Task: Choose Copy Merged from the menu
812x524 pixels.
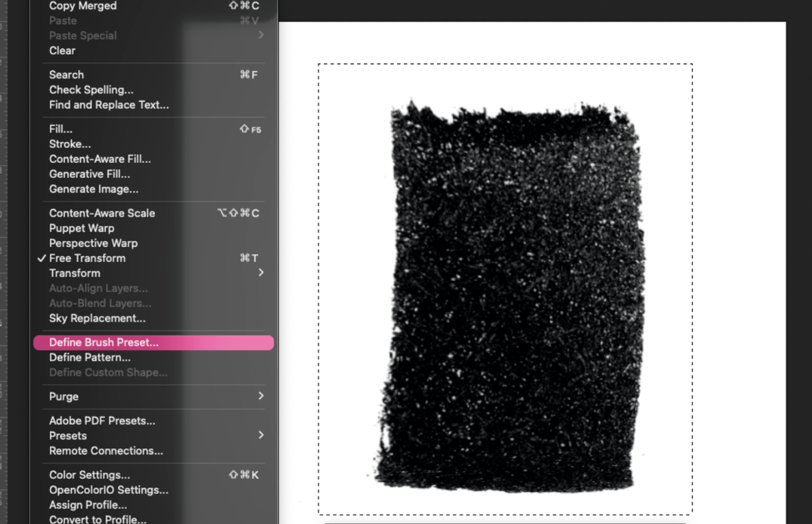Action: pyautogui.click(x=154, y=5)
